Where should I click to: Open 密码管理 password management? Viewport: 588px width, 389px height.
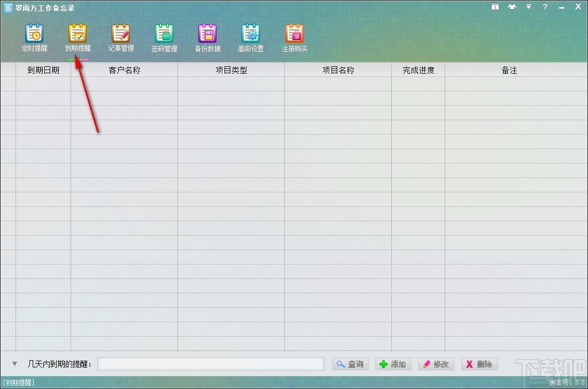pos(164,38)
